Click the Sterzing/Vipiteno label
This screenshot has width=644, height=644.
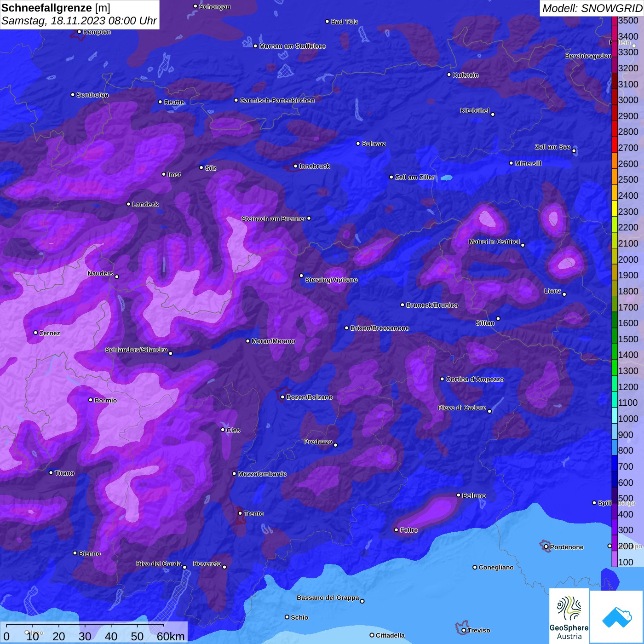[x=331, y=280]
